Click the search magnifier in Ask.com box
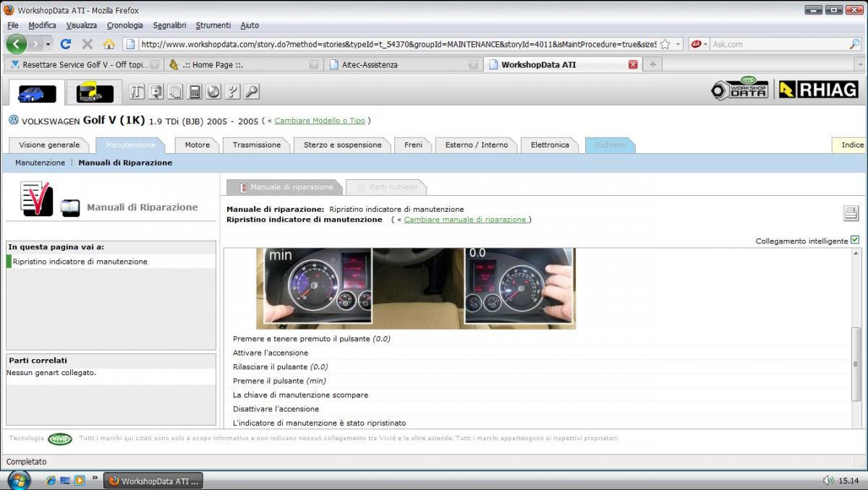 tap(854, 44)
